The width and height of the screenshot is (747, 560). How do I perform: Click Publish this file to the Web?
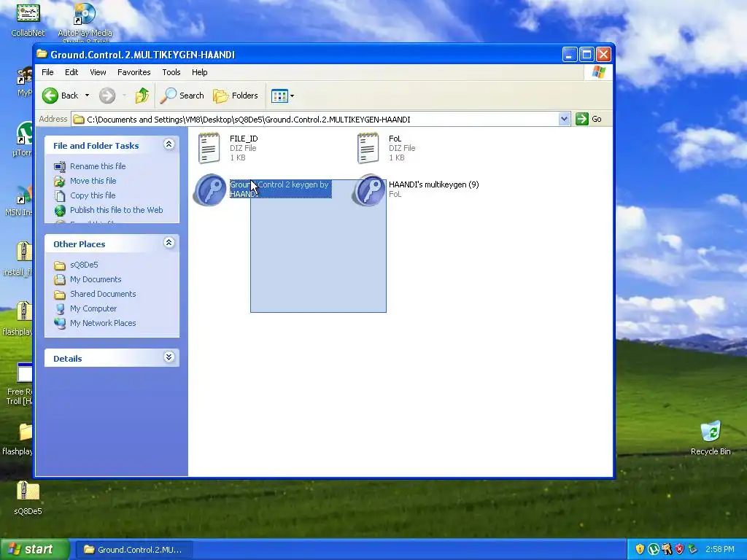(116, 210)
